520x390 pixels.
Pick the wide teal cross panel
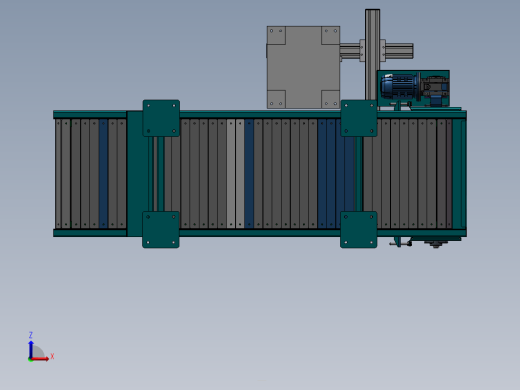(137, 174)
